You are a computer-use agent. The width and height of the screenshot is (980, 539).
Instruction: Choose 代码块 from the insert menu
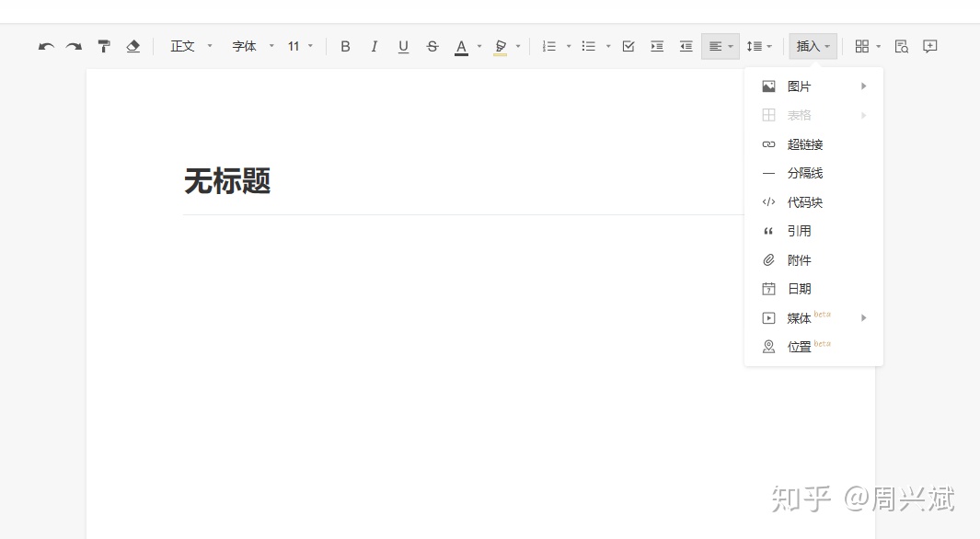[813, 202]
